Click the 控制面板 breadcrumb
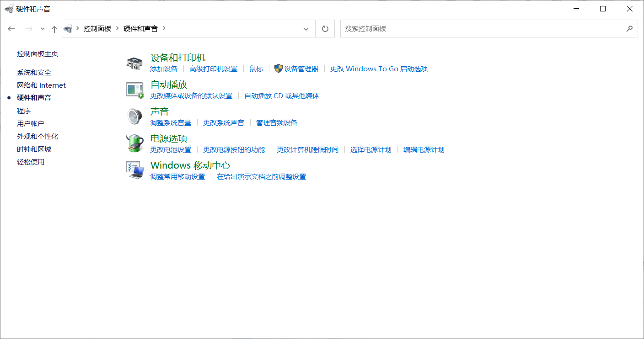This screenshot has width=644, height=339. click(x=97, y=28)
